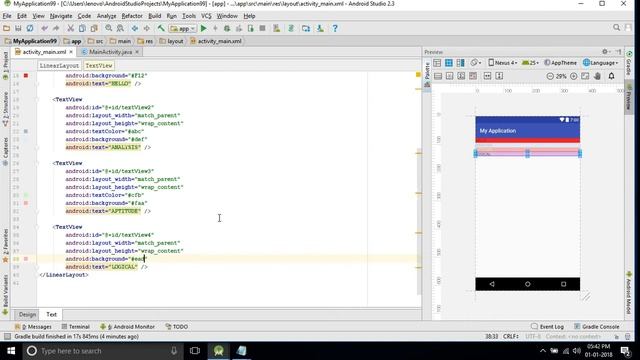Open the Language dropdown in preview
This screenshot has width=640, height=360.
pyautogui.click(x=600, y=62)
